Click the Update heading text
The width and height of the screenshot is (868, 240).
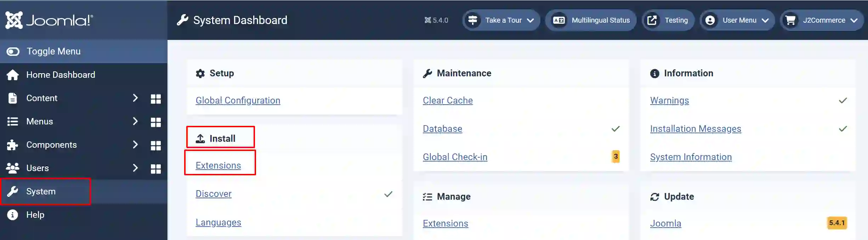click(679, 197)
